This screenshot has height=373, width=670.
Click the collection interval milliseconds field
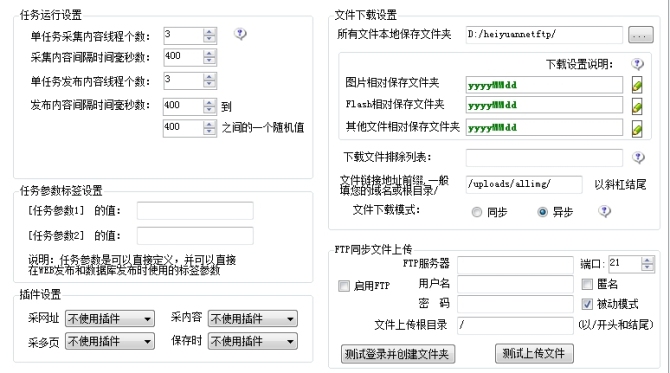coord(183,57)
